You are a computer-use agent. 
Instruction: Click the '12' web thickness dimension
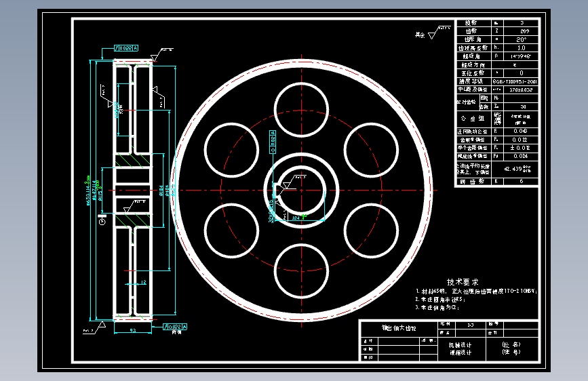click(143, 283)
